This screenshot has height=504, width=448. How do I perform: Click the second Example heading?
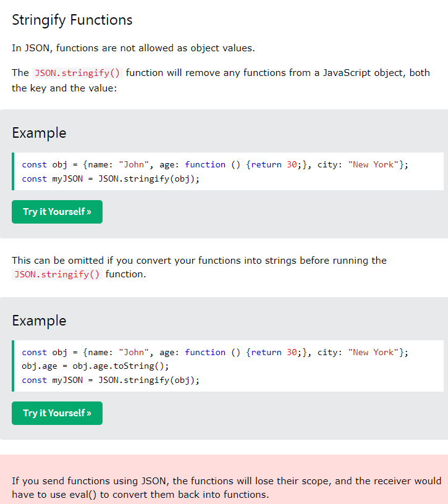[39, 321]
